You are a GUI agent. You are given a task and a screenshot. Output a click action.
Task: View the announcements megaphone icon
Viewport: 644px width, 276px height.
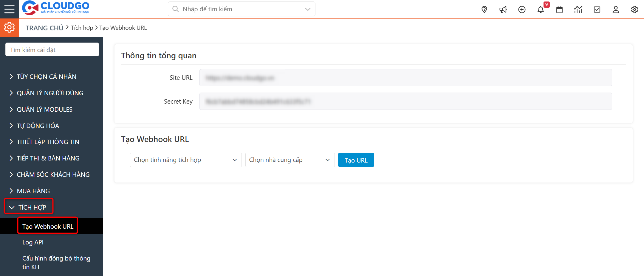click(503, 9)
